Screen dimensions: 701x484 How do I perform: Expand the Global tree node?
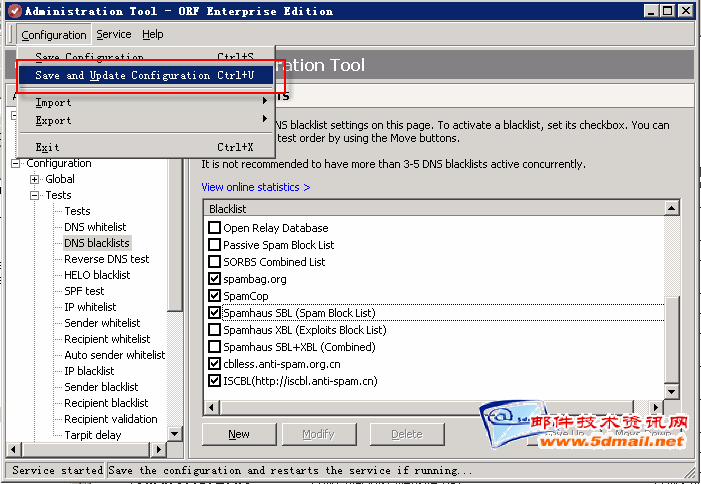pyautogui.click(x=35, y=179)
